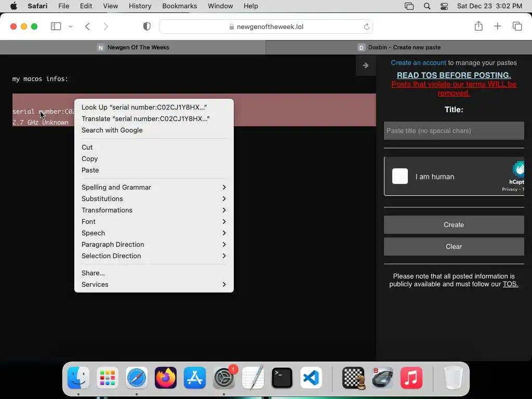The height and width of the screenshot is (399, 532).
Task: Select Search with Google
Action: tap(154, 130)
